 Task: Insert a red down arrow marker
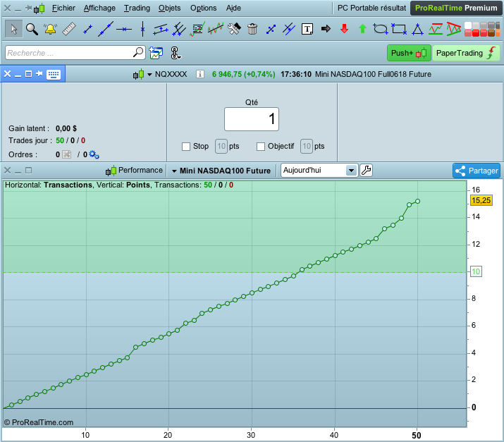click(x=344, y=29)
